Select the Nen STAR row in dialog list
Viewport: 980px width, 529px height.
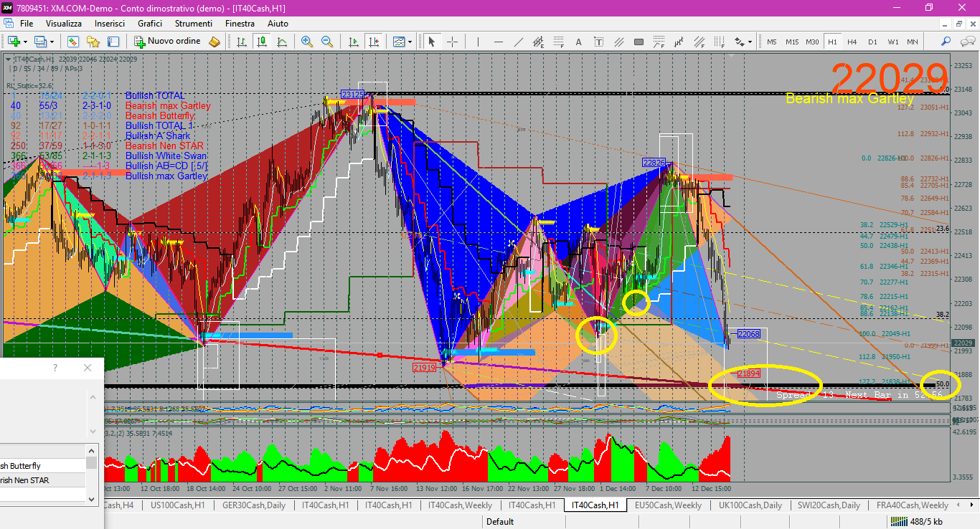pos(42,480)
